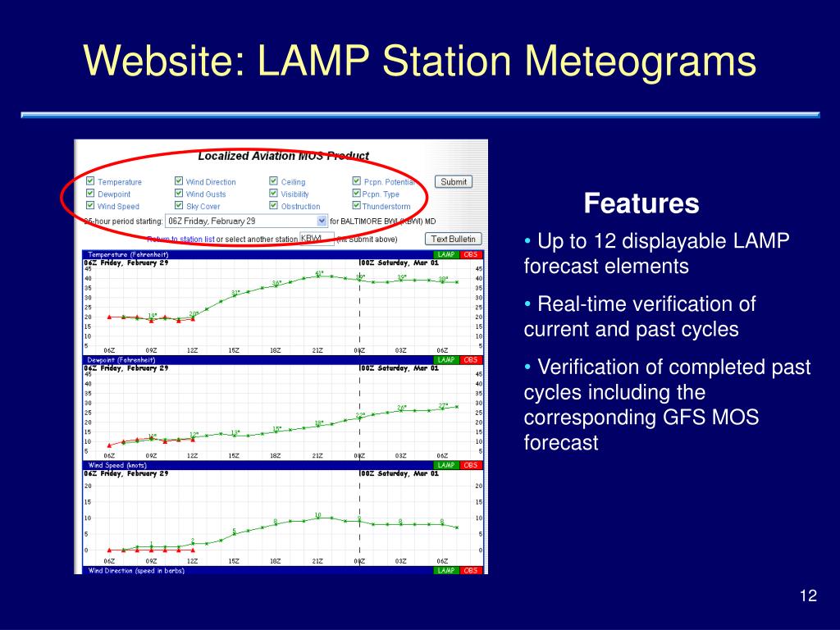Follow the Return to station list link
Screen dimensions: 840x630
click(x=180, y=240)
